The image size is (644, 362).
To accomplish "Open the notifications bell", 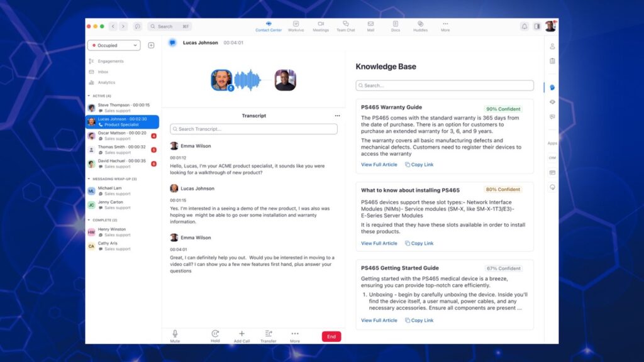I will 524,26.
